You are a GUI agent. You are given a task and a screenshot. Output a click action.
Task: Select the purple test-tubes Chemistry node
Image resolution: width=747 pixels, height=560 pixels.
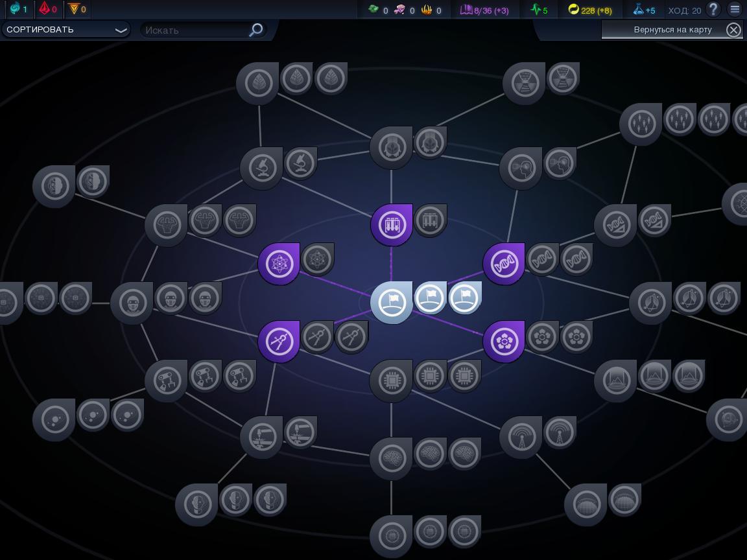click(x=392, y=225)
